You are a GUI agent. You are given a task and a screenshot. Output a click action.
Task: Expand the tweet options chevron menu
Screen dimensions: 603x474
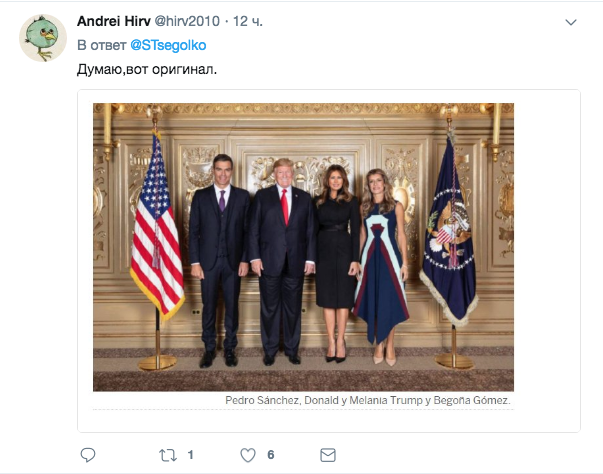pos(571,21)
